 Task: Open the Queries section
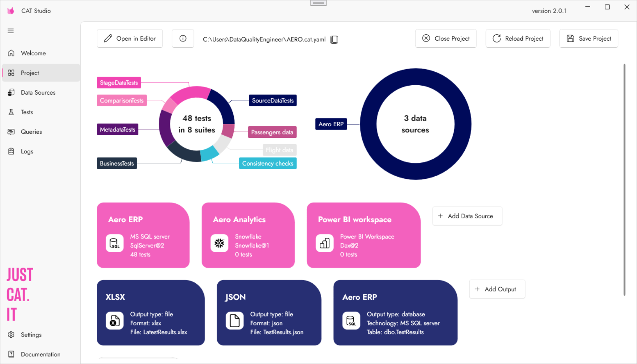tap(31, 132)
